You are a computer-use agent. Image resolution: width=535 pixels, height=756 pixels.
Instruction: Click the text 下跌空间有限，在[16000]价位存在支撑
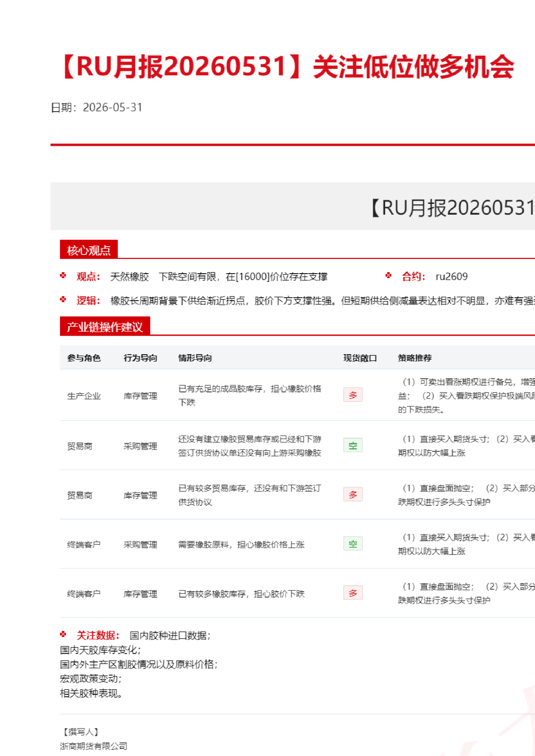point(243,276)
